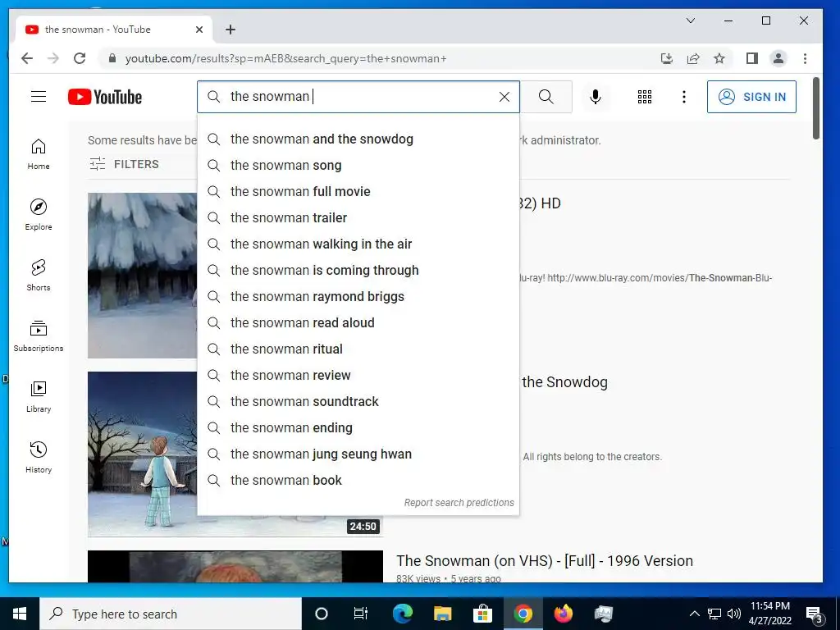
Task: Bookmark this page with the star
Action: 719,58
